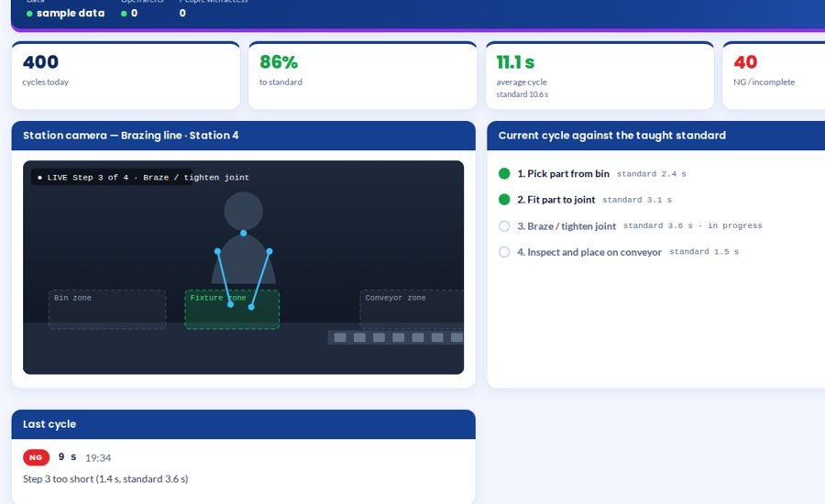The width and height of the screenshot is (825, 504).
Task: Click the "standard 3.1 s" value
Action: 637,200
